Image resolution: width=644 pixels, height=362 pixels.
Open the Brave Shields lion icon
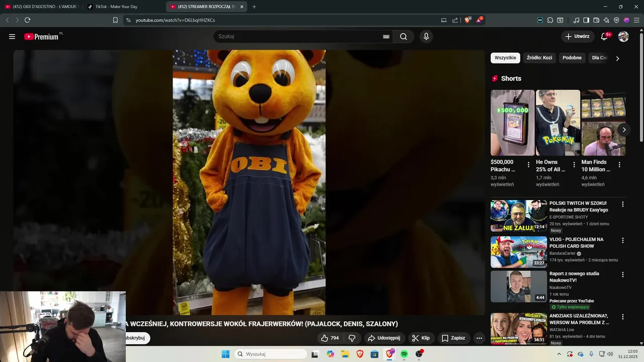point(467,20)
